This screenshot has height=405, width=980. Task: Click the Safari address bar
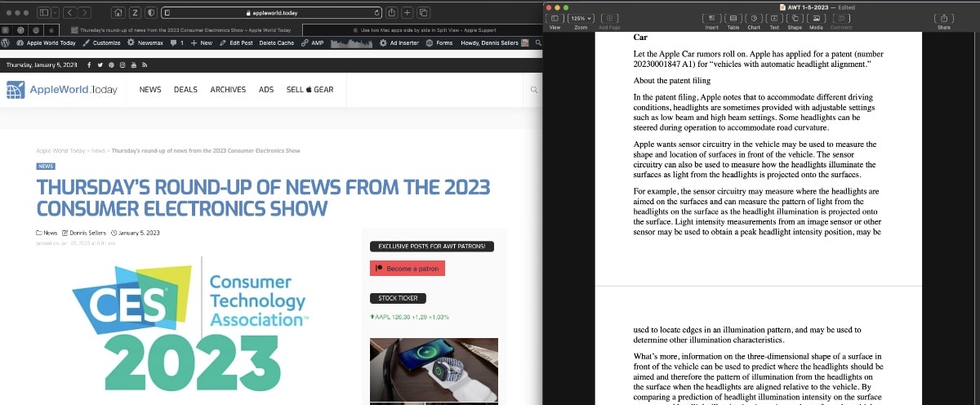(269, 12)
